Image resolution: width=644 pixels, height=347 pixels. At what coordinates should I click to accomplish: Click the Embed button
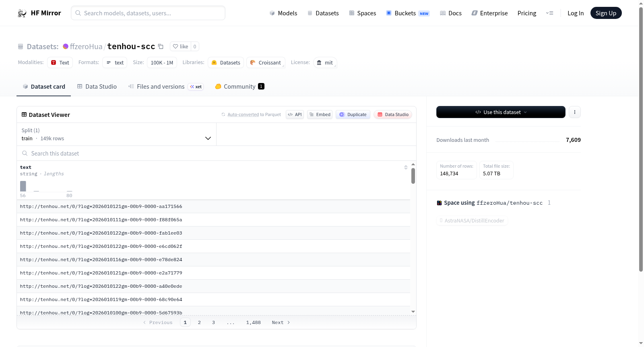(320, 114)
